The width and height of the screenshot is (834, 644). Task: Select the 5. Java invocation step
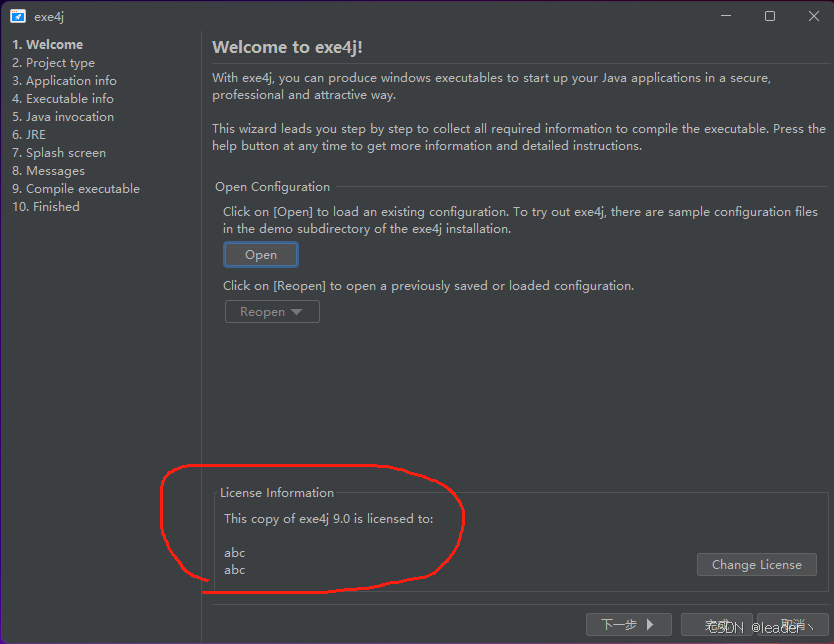pyautogui.click(x=63, y=117)
